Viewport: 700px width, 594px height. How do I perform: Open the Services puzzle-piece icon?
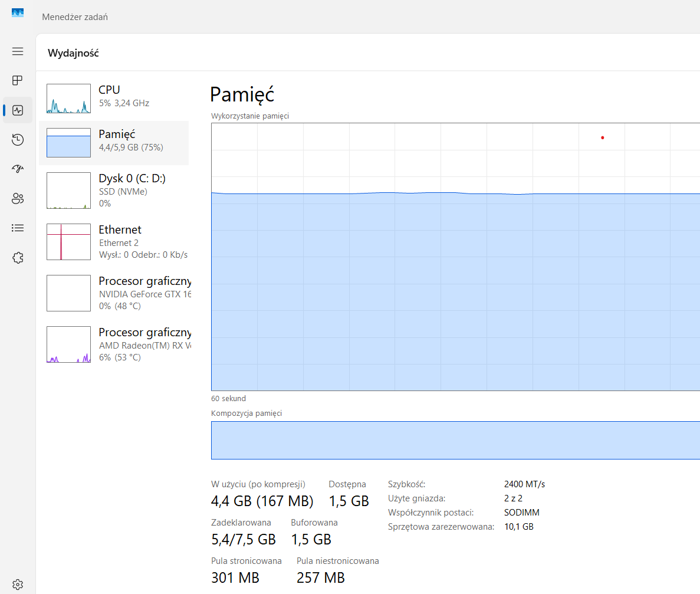point(18,257)
